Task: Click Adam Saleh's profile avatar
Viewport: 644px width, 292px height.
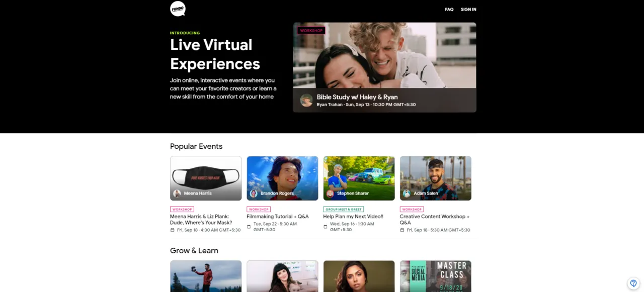Action: tap(407, 193)
